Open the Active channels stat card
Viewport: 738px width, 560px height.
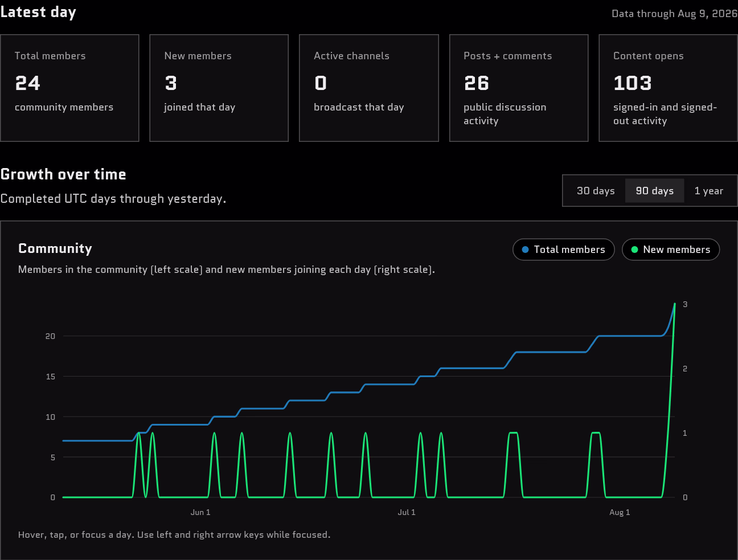(369, 88)
